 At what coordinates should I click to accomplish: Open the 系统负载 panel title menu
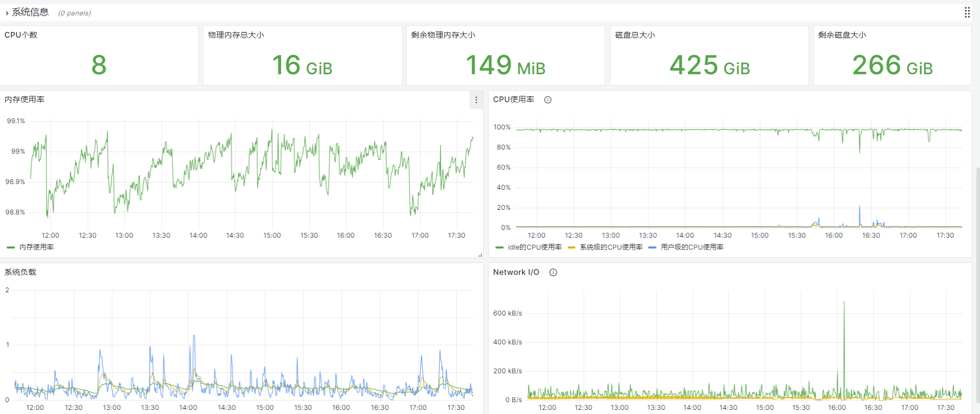tap(21, 272)
